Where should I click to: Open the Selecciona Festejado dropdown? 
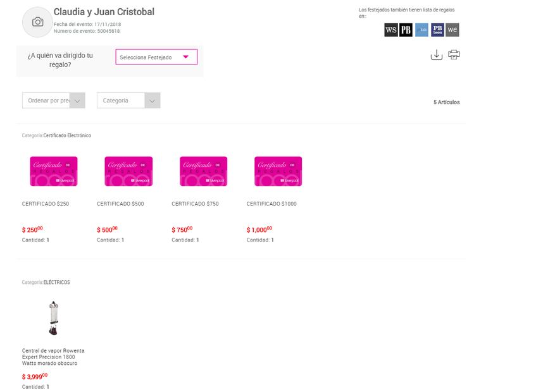pos(156,57)
